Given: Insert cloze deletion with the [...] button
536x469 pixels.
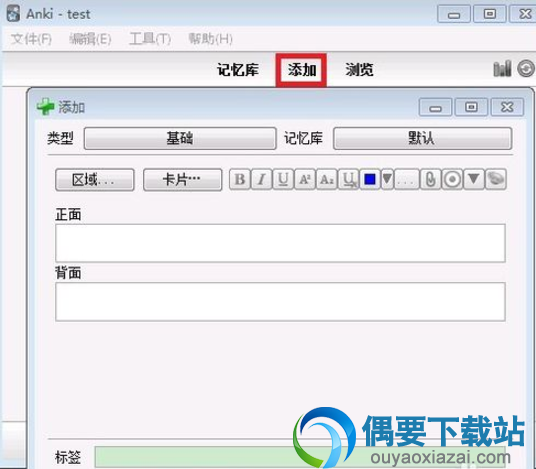Looking at the screenshot, I should coord(406,179).
